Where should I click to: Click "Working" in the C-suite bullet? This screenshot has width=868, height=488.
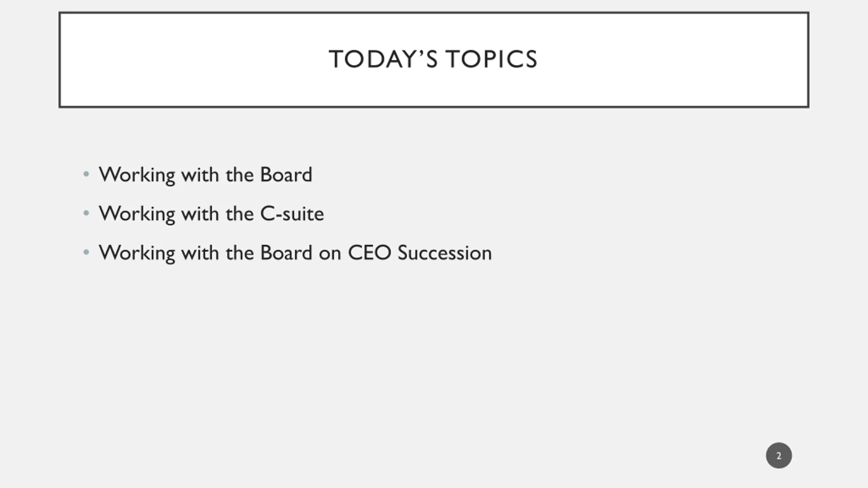tap(137, 214)
